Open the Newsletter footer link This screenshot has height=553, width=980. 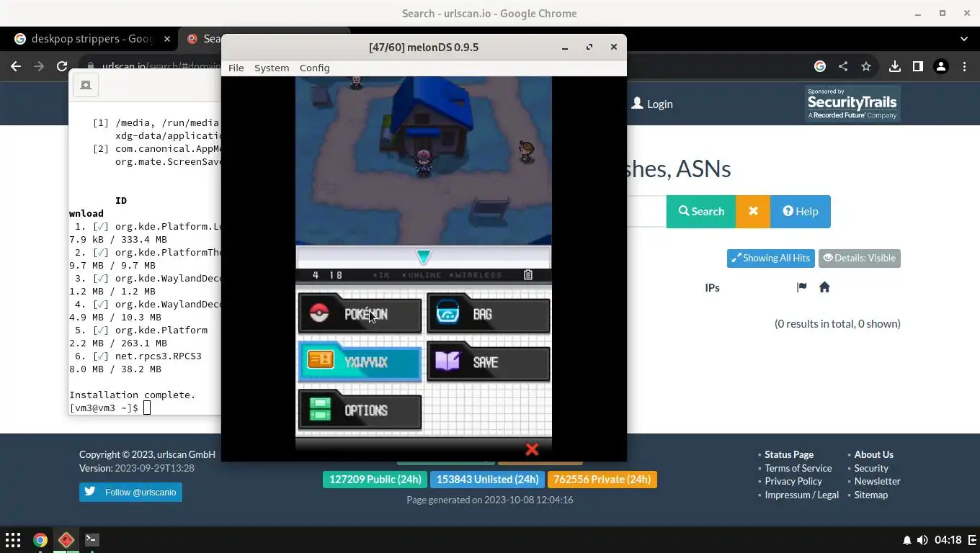878,481
